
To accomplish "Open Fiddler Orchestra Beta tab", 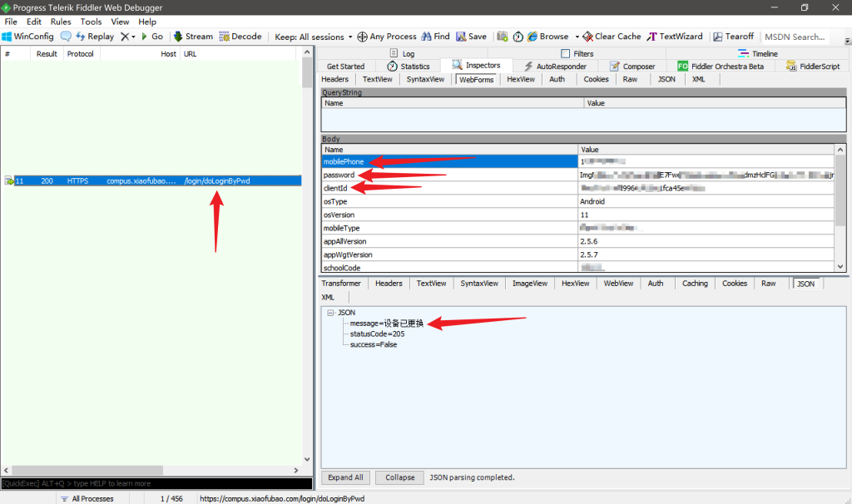I will click(x=721, y=67).
